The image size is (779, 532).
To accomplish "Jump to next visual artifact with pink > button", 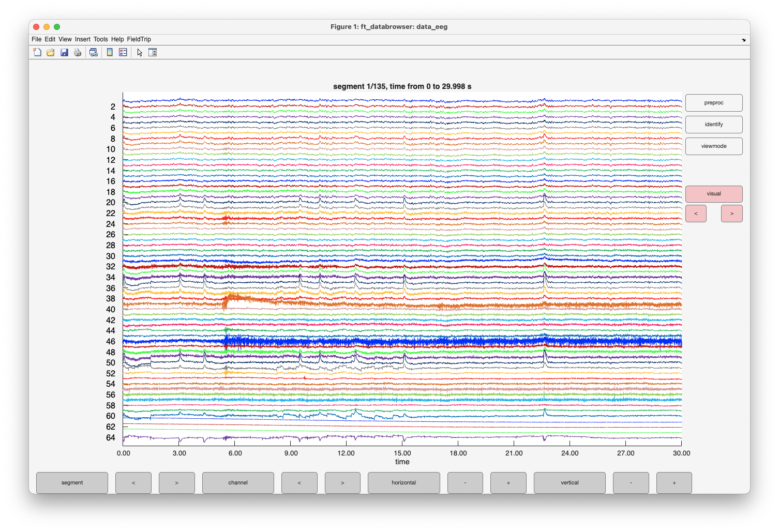I will pyautogui.click(x=731, y=214).
